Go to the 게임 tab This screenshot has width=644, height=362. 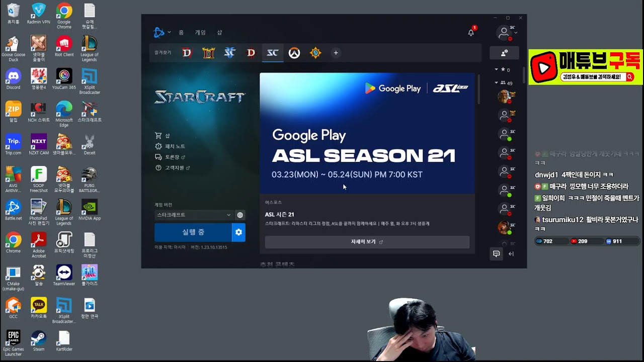tap(200, 33)
